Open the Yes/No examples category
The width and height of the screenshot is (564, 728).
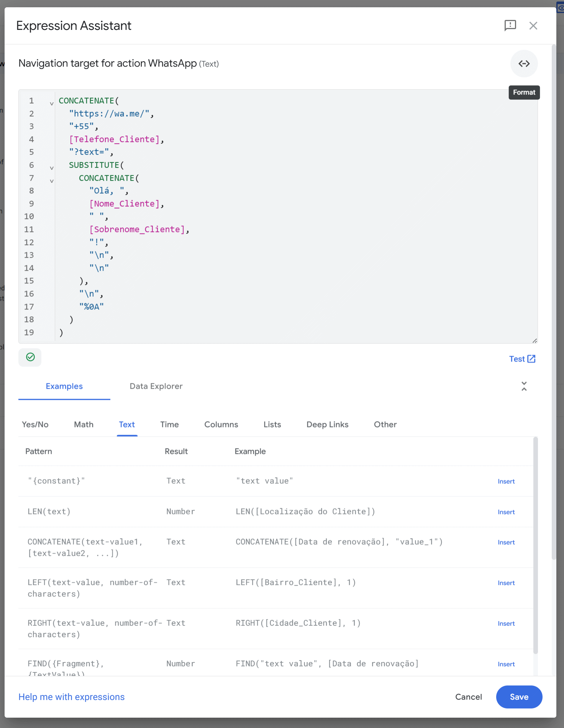tap(35, 424)
